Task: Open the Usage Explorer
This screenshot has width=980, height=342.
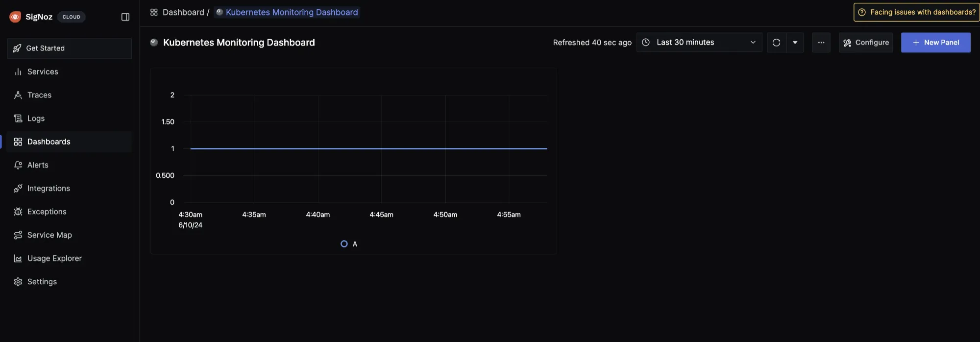Action: coord(70,258)
